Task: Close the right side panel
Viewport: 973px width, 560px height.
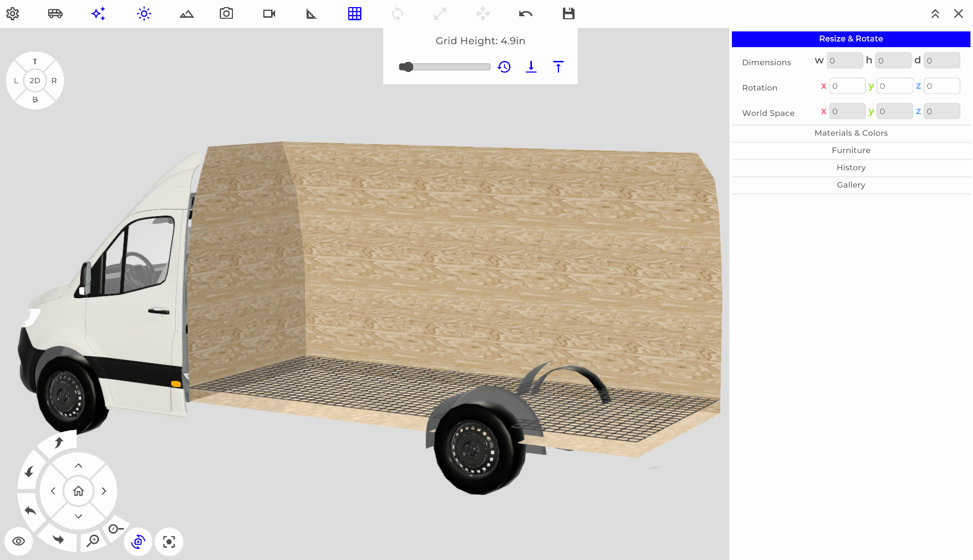Action: pos(958,14)
